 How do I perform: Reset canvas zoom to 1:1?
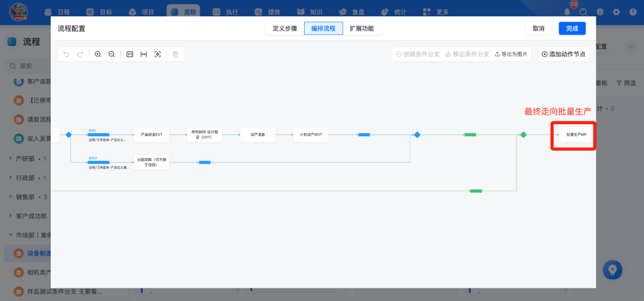[130, 54]
